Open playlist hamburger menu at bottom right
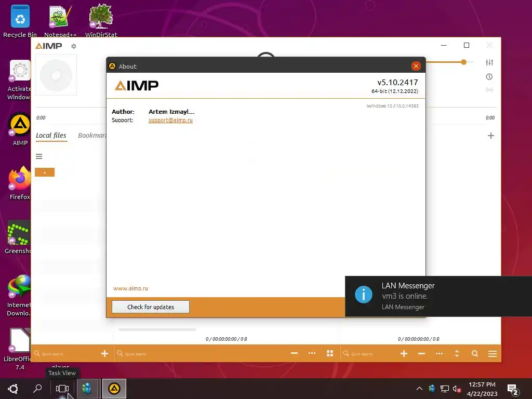Viewport: 532px width, 399px height. click(493, 353)
